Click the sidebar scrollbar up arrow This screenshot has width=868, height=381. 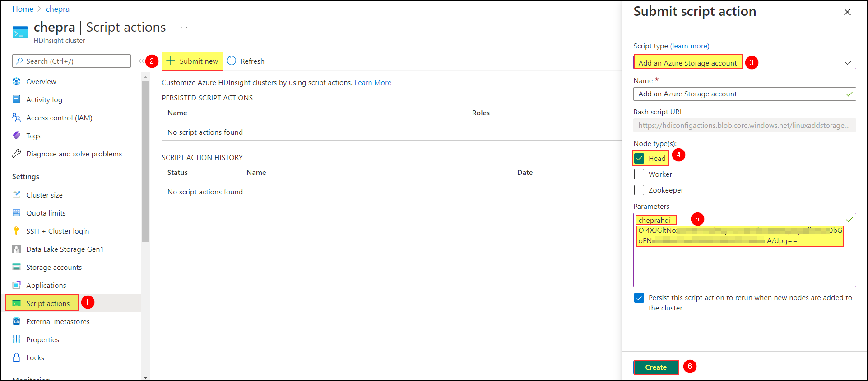coord(145,77)
